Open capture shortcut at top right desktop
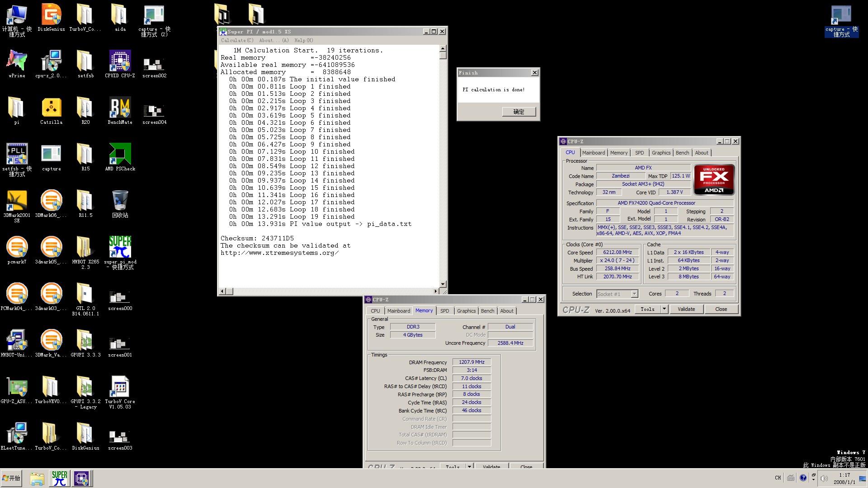This screenshot has height=488, width=868. click(x=841, y=21)
